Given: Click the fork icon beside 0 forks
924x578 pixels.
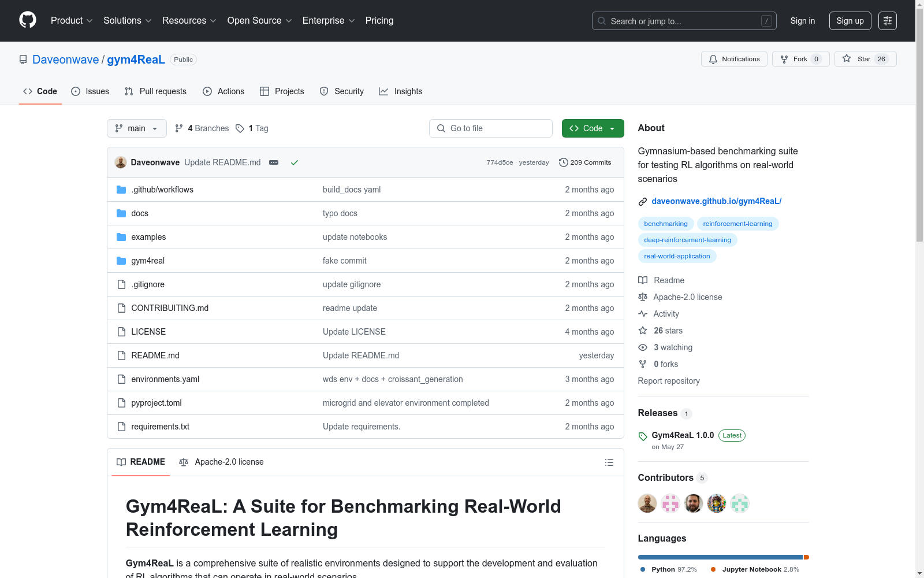Looking at the screenshot, I should [643, 364].
